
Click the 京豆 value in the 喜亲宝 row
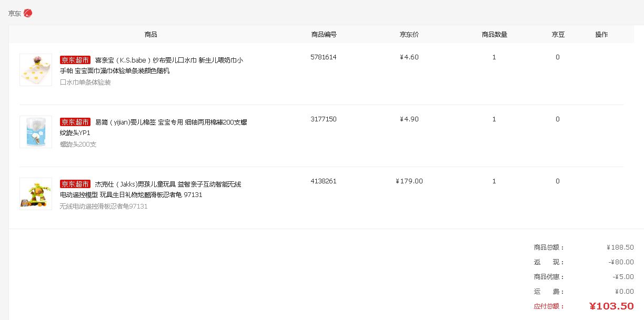click(558, 57)
